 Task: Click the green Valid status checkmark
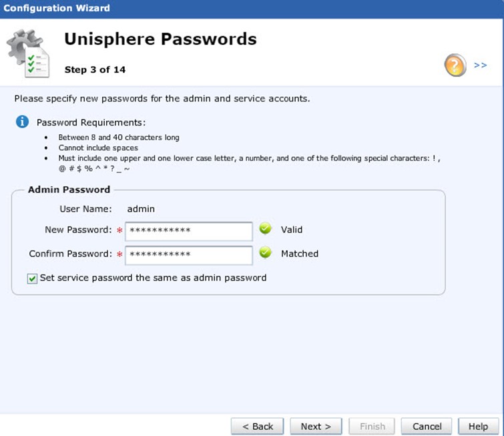(265, 228)
